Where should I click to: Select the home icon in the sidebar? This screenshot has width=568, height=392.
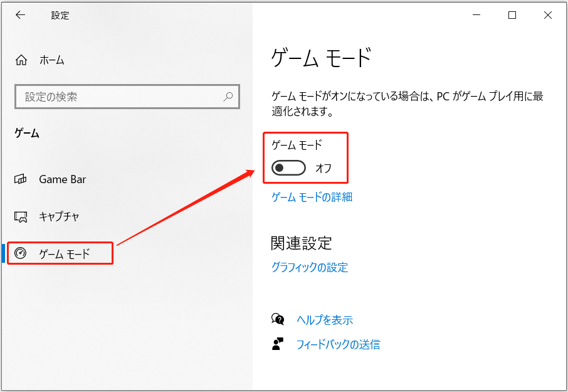[21, 60]
